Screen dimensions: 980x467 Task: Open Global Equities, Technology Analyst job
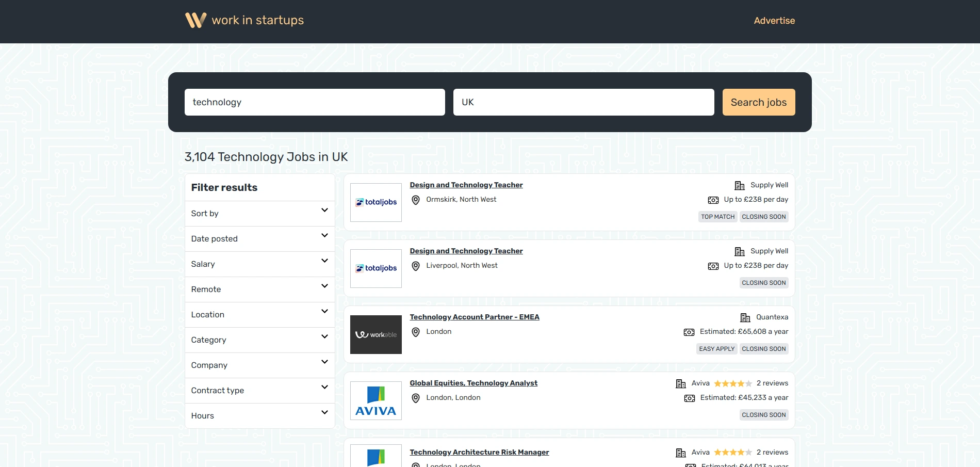(473, 383)
